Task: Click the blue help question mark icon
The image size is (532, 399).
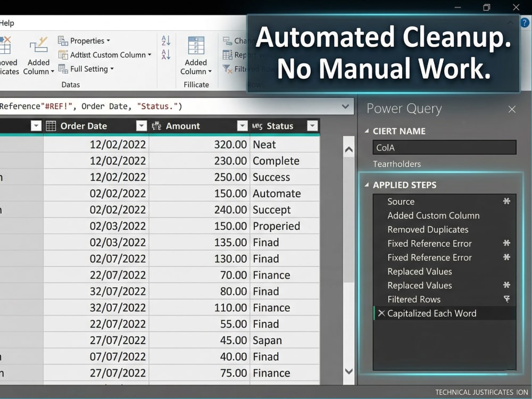Action: click(x=525, y=23)
